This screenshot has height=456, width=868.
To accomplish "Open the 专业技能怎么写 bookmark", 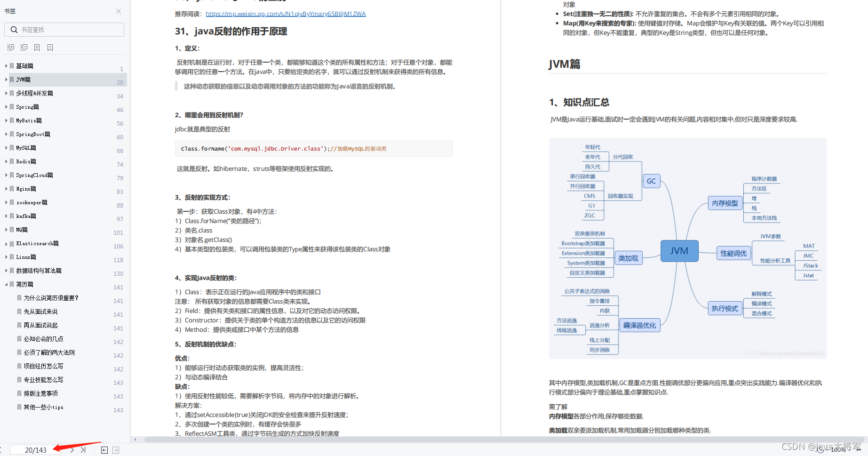I will [43, 380].
